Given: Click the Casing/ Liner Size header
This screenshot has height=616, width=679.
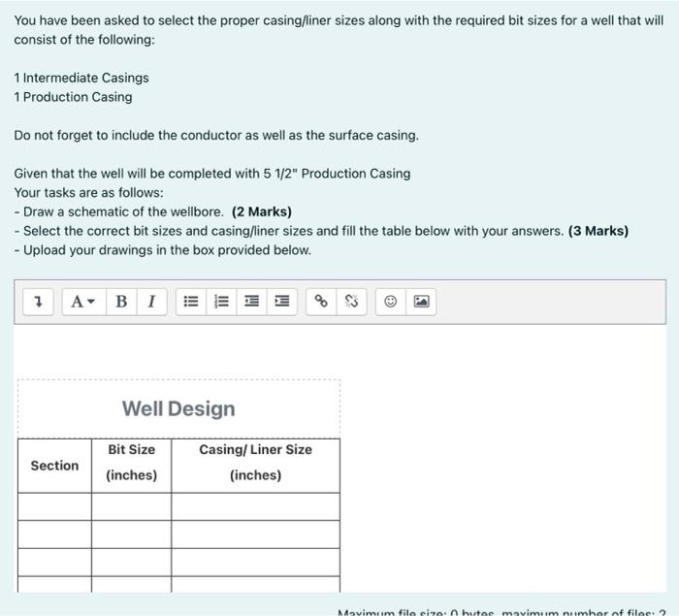Looking at the screenshot, I should 255,466.
